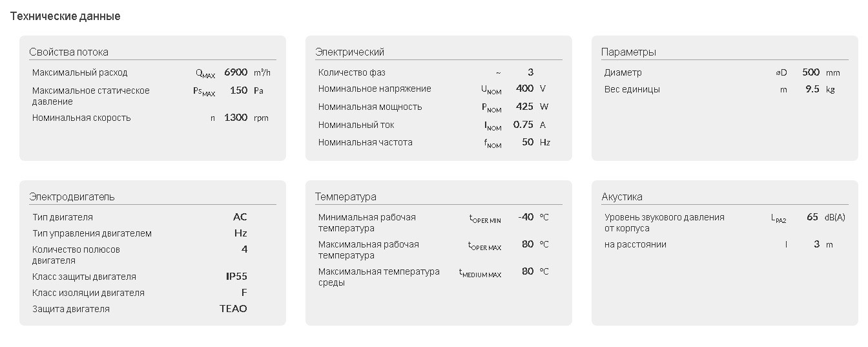Select the Количество фаз row
Viewport: 868px width, 347px height.
(x=434, y=72)
